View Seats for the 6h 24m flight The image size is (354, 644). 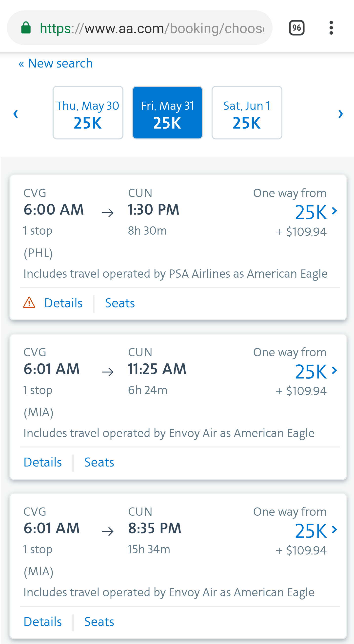click(99, 462)
